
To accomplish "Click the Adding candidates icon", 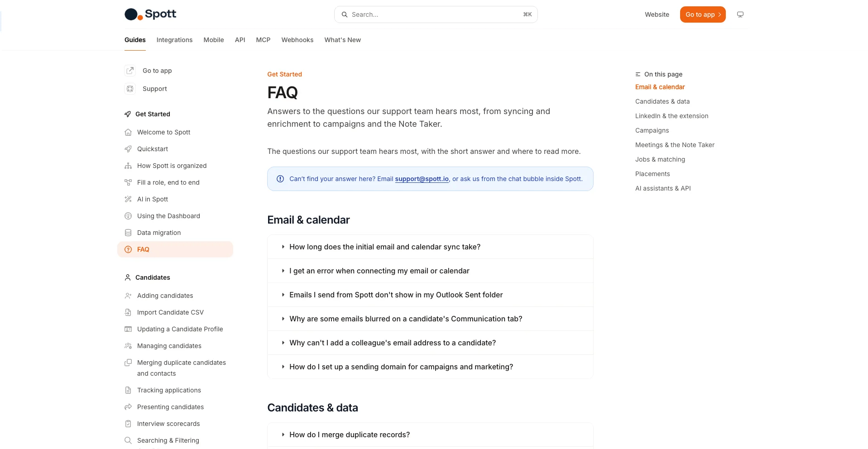I will (128, 296).
